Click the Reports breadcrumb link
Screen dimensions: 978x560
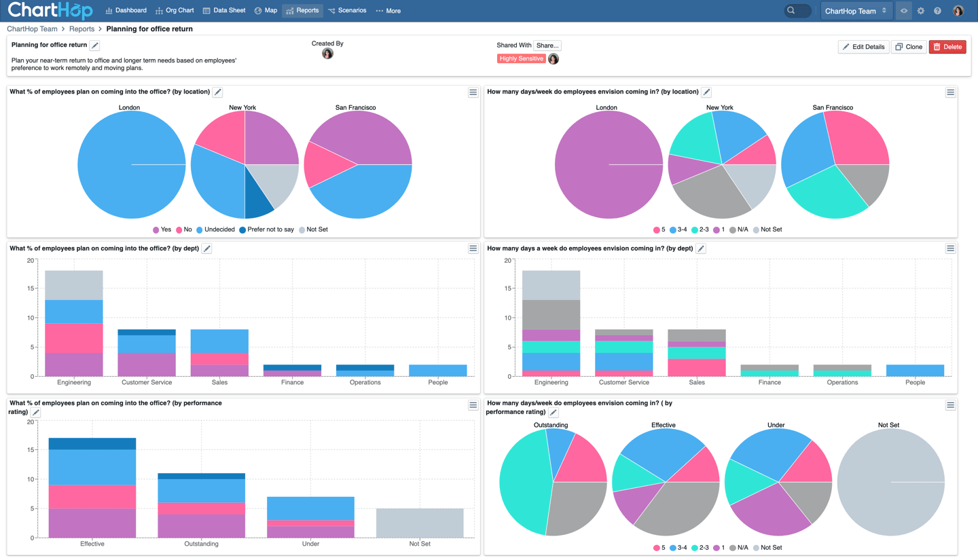tap(81, 29)
